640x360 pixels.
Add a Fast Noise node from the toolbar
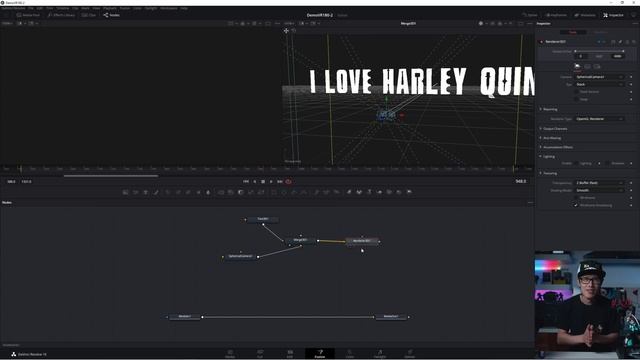(x=136, y=192)
